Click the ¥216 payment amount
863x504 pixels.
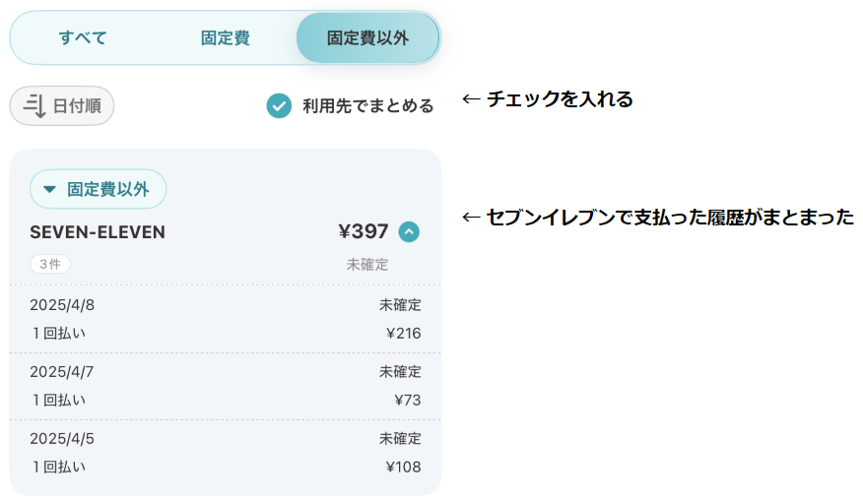pos(403,333)
